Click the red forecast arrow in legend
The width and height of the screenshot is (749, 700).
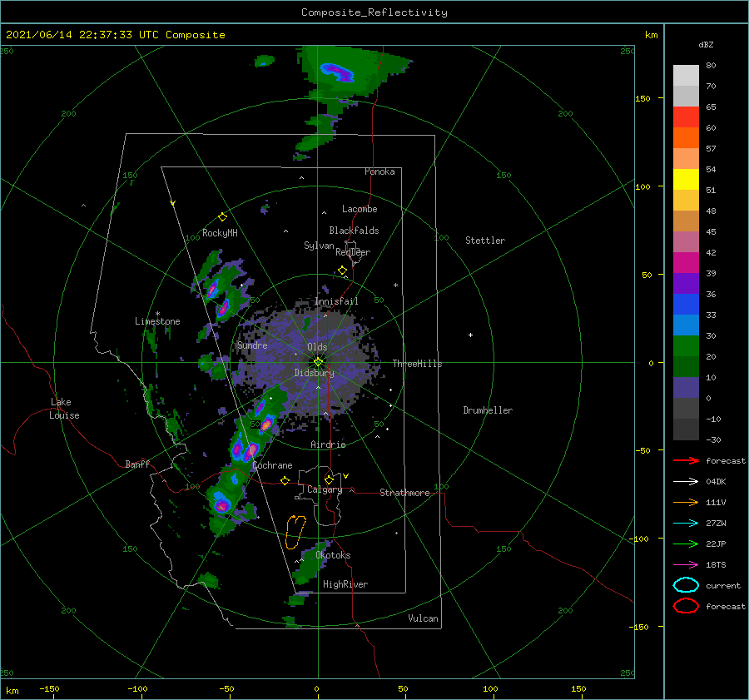686,460
